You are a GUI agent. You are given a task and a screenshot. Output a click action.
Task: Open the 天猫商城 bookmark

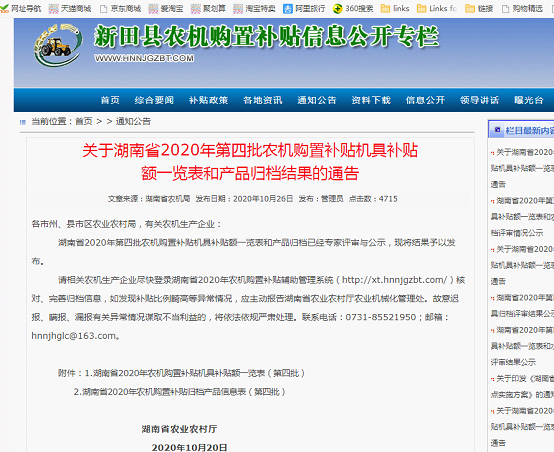[70, 8]
